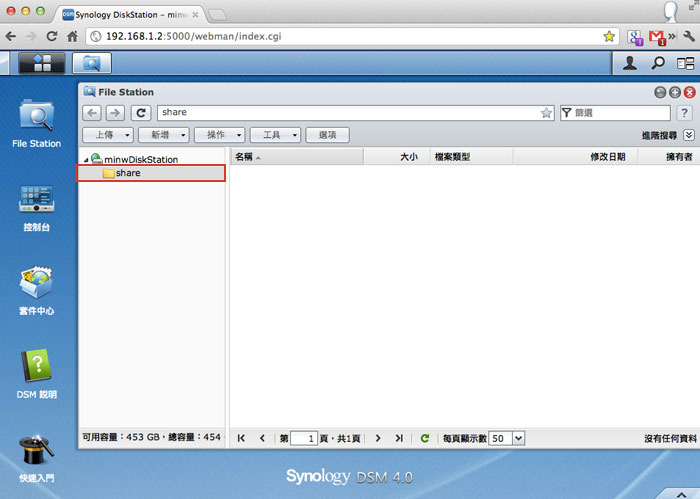Image resolution: width=700 pixels, height=499 pixels.
Task: Go to the previous page of results
Action: pyautogui.click(x=262, y=438)
